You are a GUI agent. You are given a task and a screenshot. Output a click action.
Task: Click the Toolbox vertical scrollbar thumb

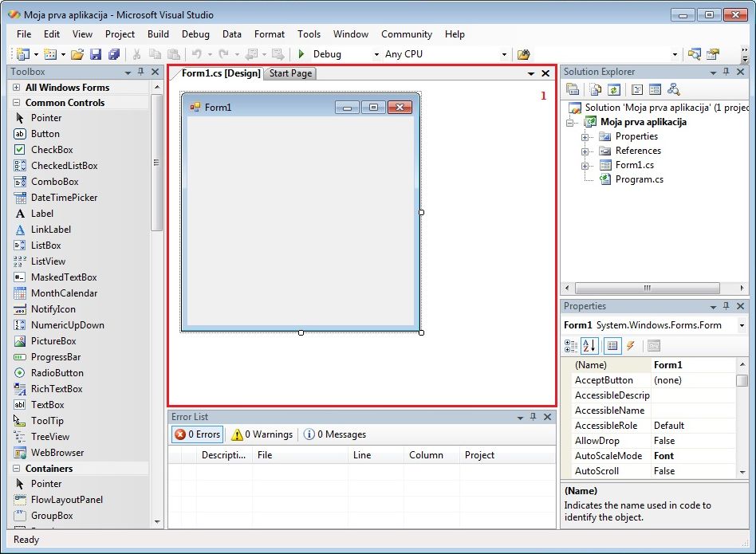156,163
